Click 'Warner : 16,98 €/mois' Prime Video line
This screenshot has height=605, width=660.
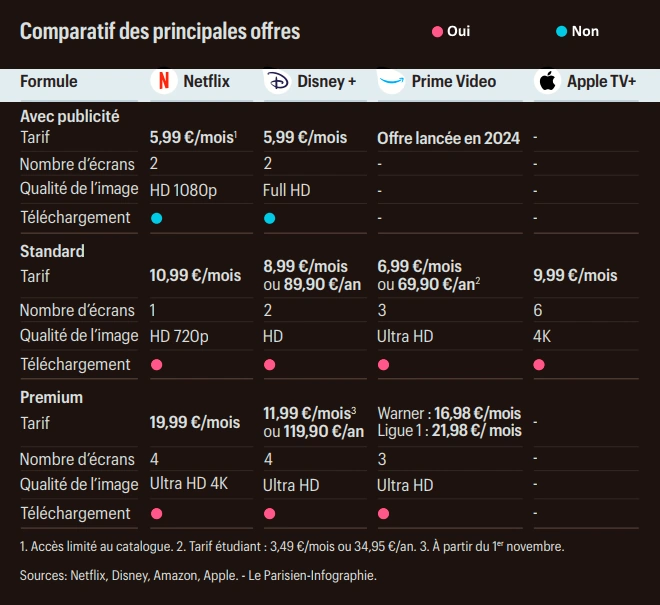449,413
